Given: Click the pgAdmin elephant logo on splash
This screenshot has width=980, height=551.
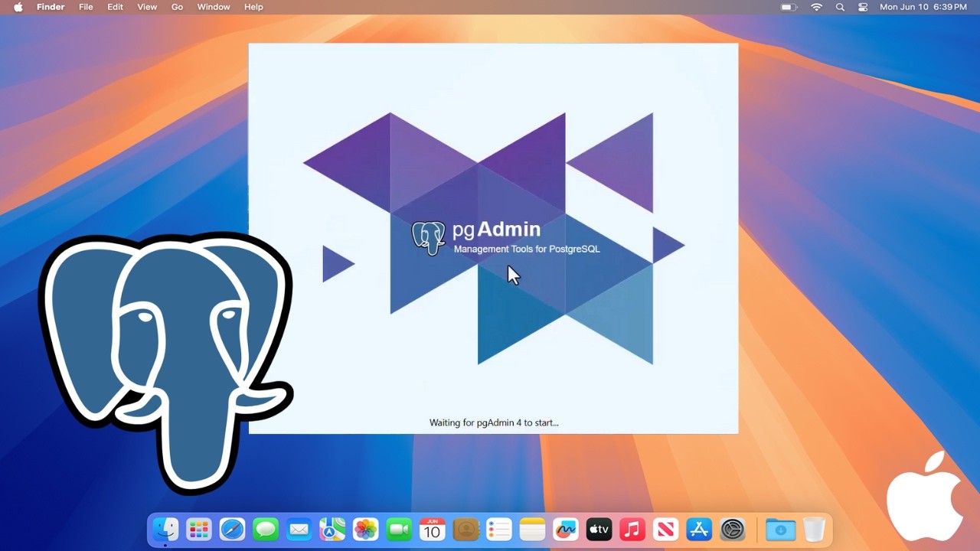Looking at the screenshot, I should [x=428, y=238].
